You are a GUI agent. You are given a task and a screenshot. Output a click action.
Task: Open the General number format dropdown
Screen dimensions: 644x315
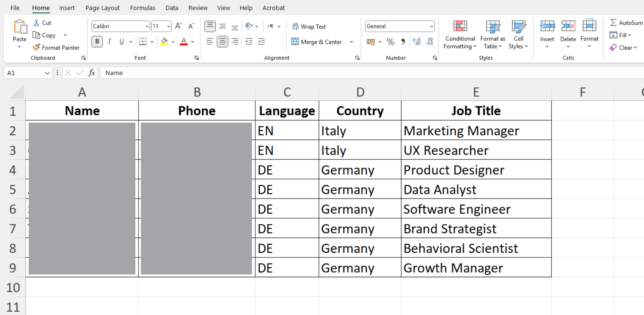pos(431,26)
